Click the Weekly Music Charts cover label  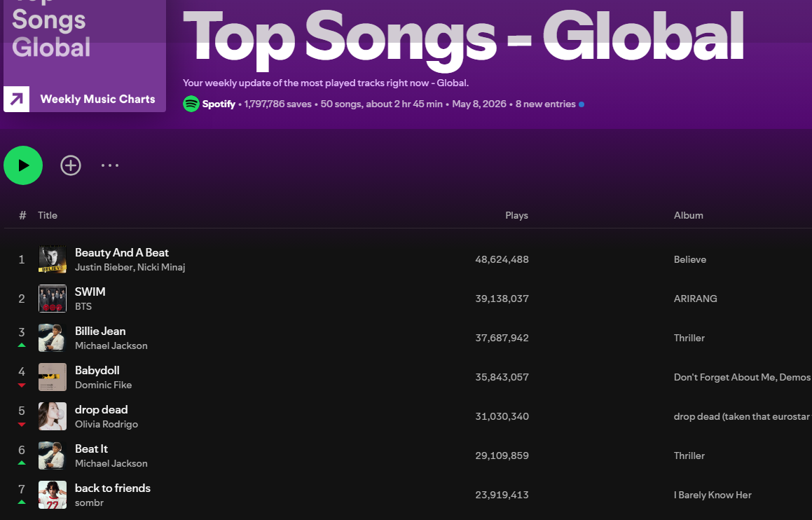click(98, 99)
